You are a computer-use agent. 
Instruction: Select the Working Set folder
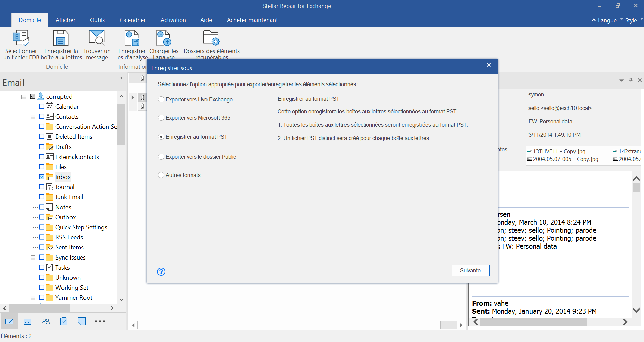coord(72,287)
